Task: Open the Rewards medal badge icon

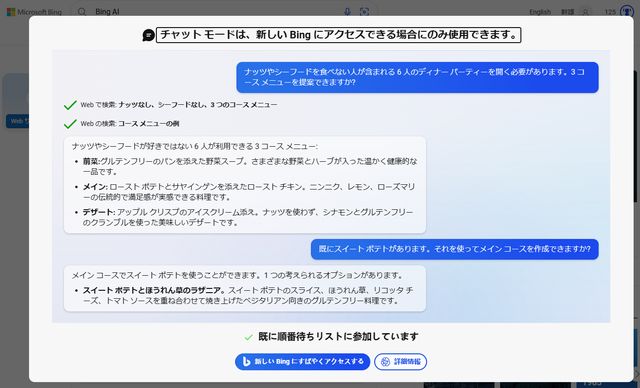Action: click(627, 11)
